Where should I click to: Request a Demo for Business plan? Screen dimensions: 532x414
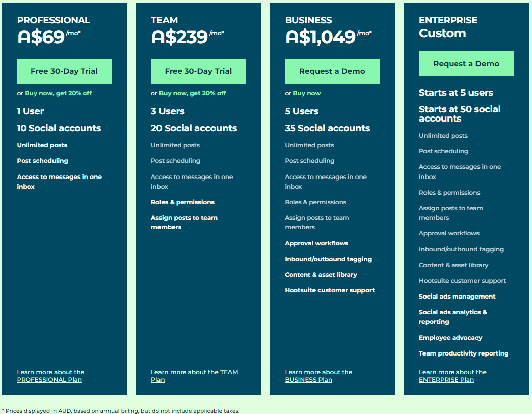332,71
